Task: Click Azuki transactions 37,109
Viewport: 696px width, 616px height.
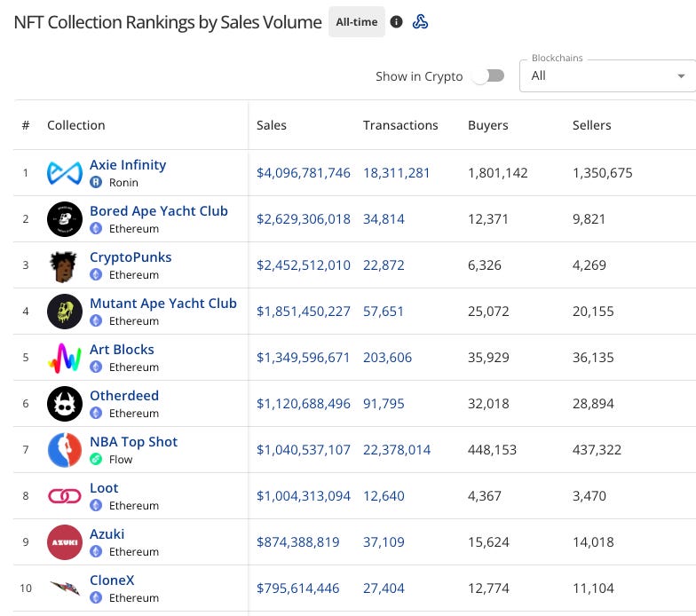Action: (x=384, y=542)
